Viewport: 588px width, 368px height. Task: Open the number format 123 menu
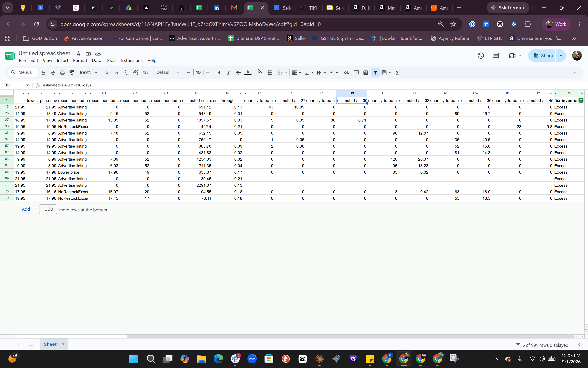[x=145, y=72]
